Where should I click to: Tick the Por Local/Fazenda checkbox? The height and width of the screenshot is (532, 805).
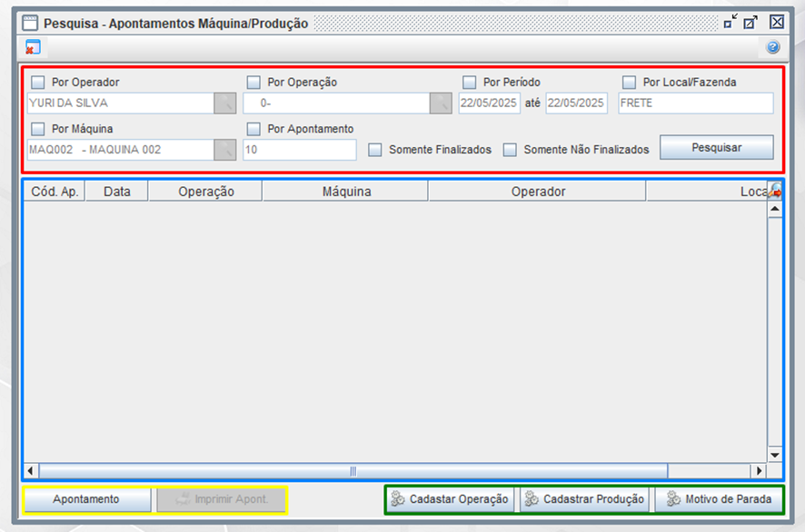629,83
